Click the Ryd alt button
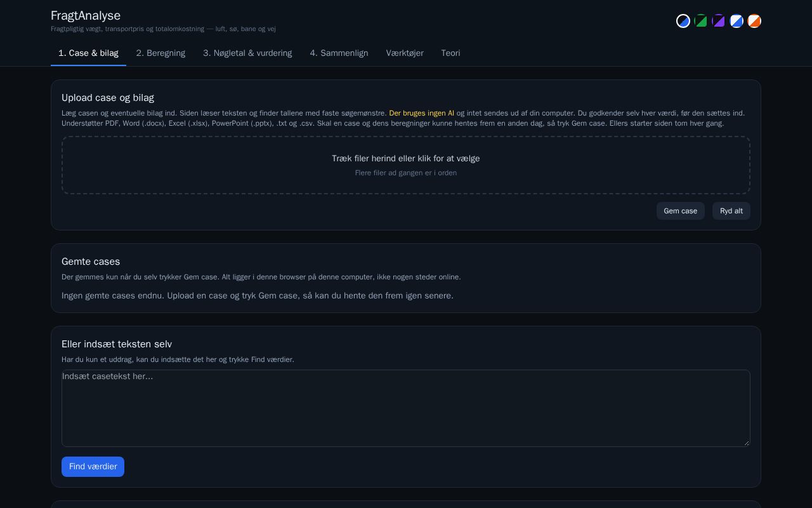The width and height of the screenshot is (812, 508). click(x=731, y=211)
